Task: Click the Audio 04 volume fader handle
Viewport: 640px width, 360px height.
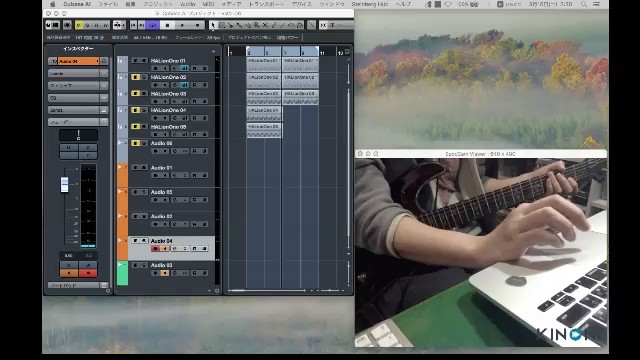Action: point(64,184)
